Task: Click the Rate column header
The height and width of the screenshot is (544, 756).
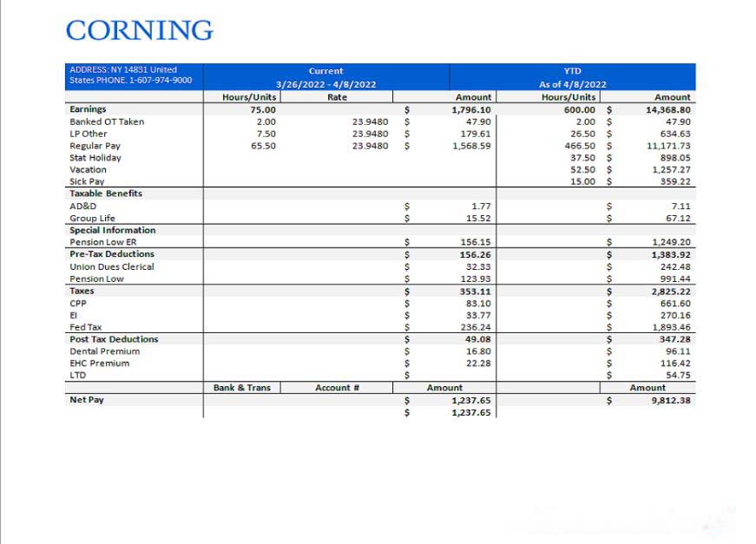Action: 337,97
